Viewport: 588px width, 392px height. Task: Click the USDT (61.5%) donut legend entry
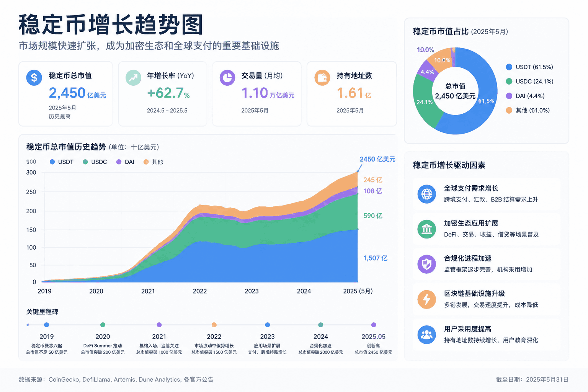click(529, 67)
